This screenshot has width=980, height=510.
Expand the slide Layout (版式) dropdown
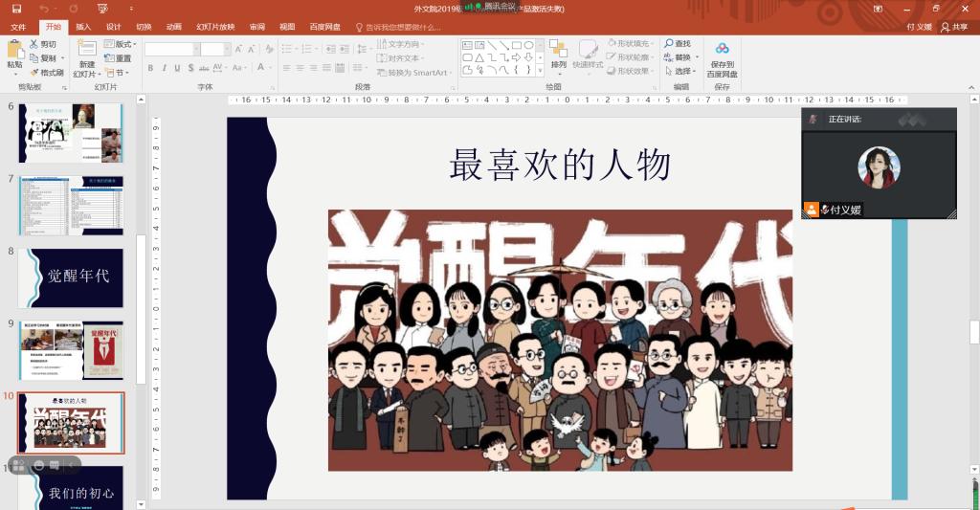pyautogui.click(x=123, y=44)
